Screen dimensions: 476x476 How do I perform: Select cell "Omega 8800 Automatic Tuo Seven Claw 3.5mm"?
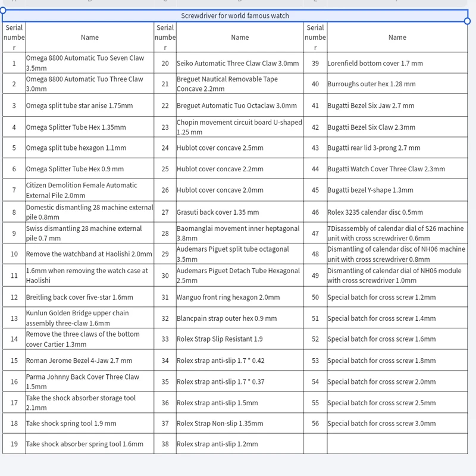(x=90, y=63)
